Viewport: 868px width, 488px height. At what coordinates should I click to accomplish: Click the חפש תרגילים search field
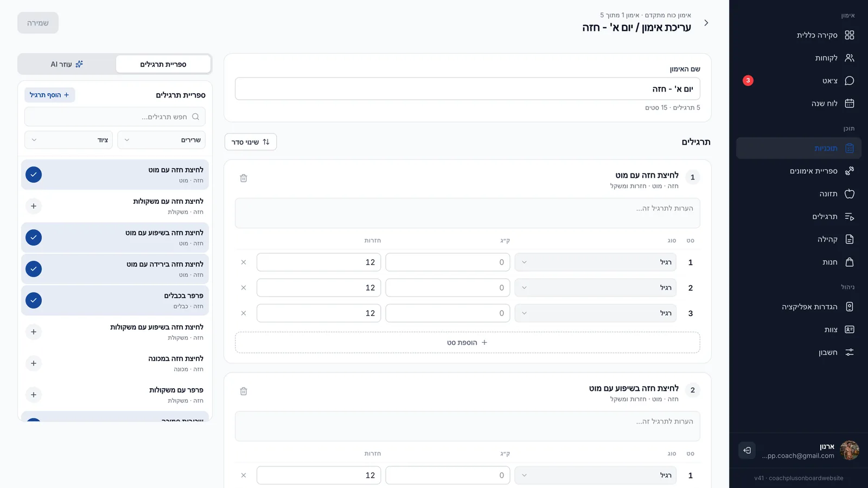pos(115,117)
